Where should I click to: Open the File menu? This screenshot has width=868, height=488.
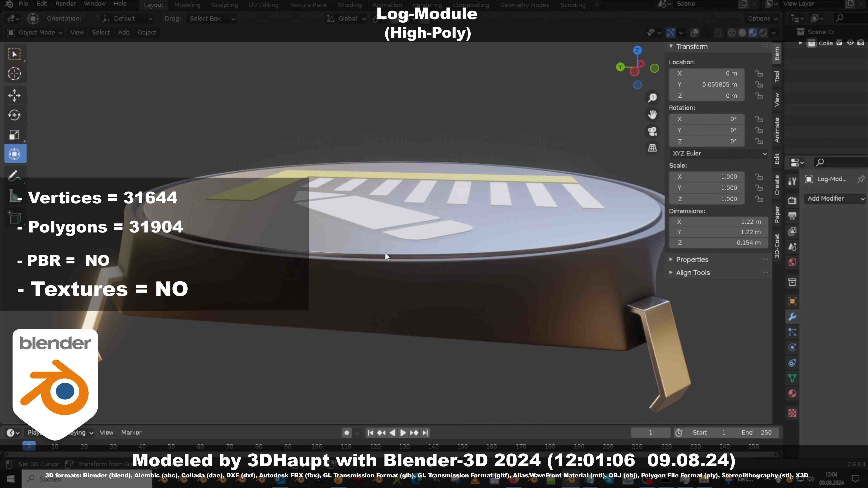point(23,4)
